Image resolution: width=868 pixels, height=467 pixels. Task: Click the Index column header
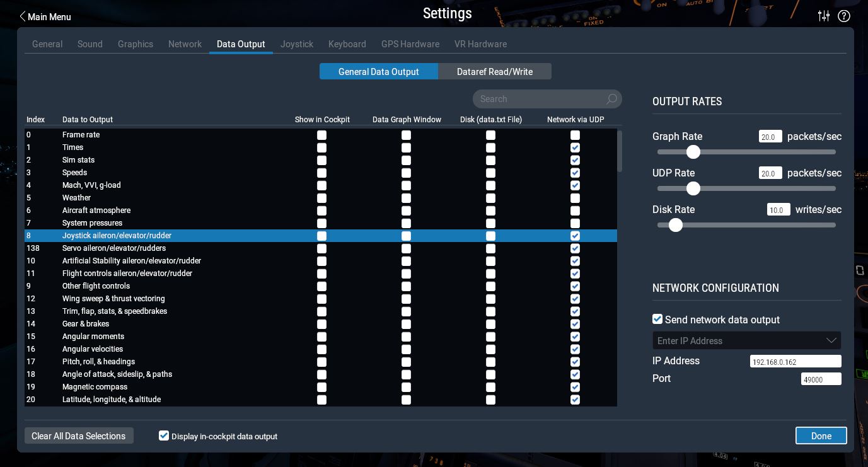35,120
